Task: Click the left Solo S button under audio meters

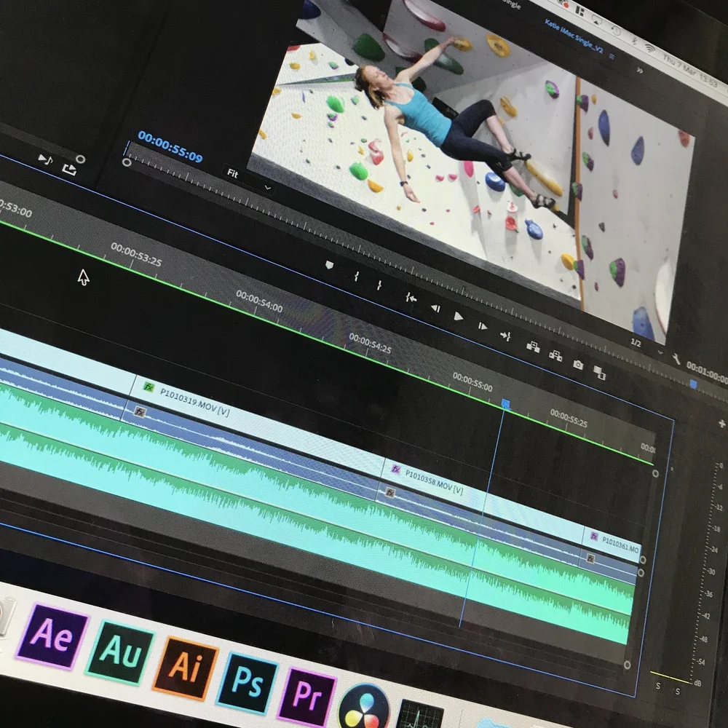Action: point(658,686)
